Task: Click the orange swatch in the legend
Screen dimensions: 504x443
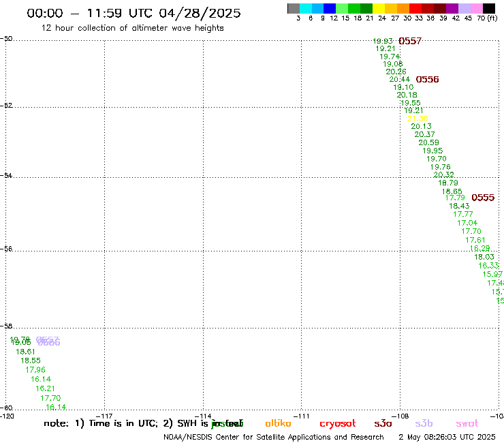Action: click(403, 8)
